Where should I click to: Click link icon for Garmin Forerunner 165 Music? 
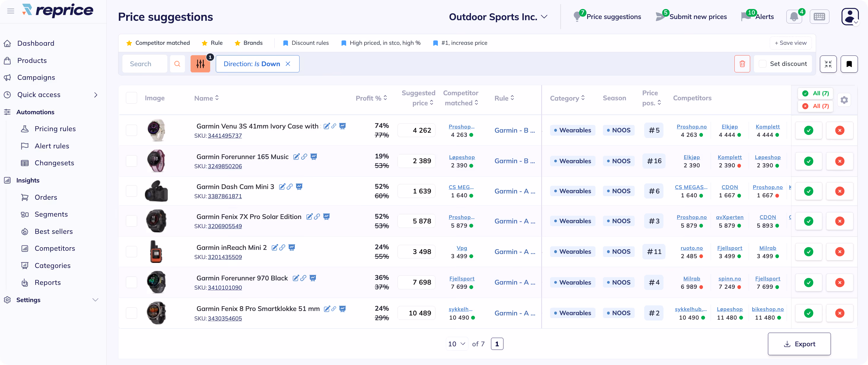304,157
